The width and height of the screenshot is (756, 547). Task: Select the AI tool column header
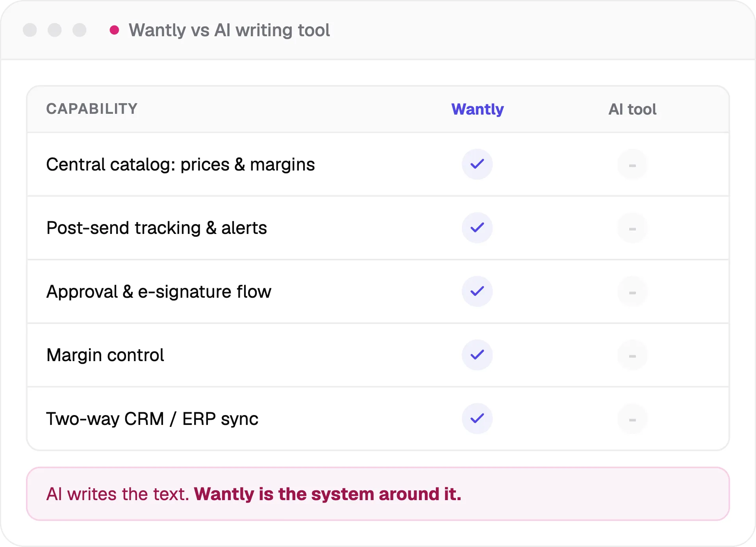pos(632,109)
